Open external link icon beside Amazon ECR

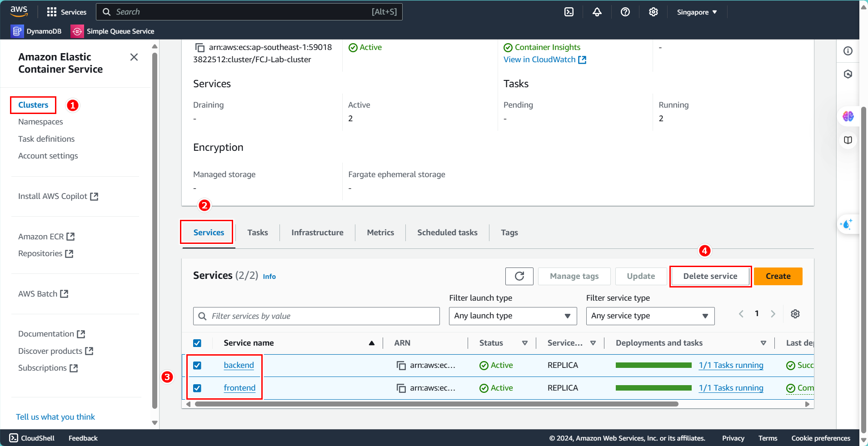coord(70,237)
